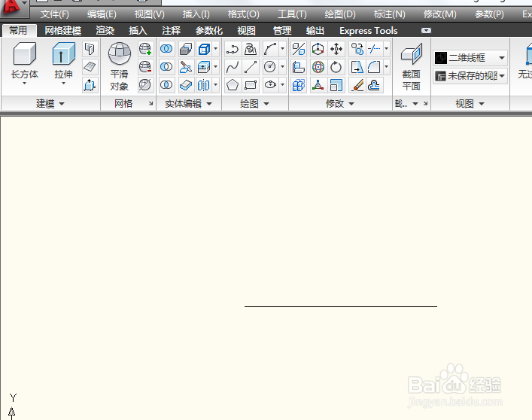This screenshot has height=420, width=532.
Task: Expand the Modify (修改) panel
Action: [340, 103]
